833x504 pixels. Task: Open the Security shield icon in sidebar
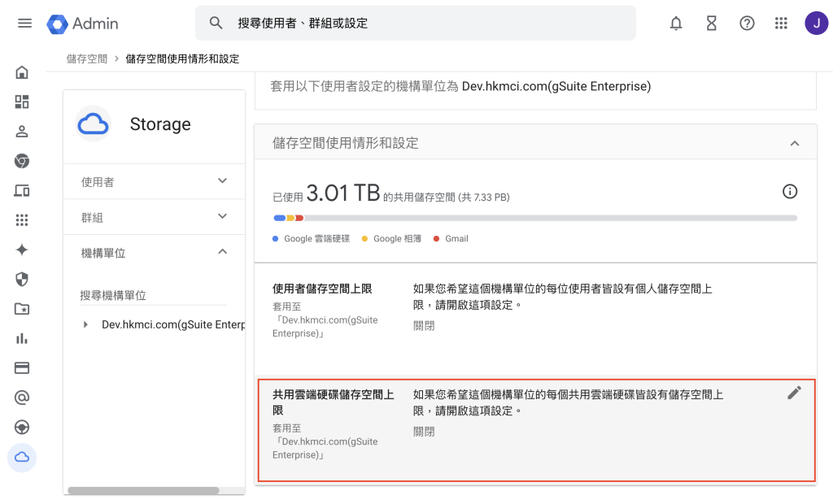22,280
